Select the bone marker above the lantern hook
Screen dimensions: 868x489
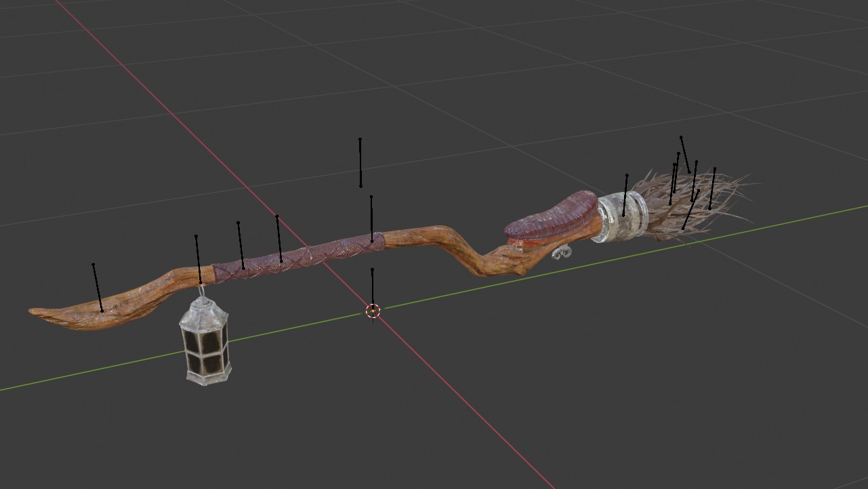(x=198, y=259)
